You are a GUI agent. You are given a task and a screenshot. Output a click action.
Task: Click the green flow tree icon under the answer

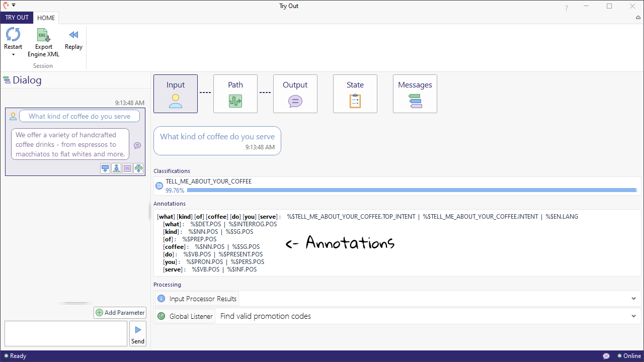(x=138, y=168)
